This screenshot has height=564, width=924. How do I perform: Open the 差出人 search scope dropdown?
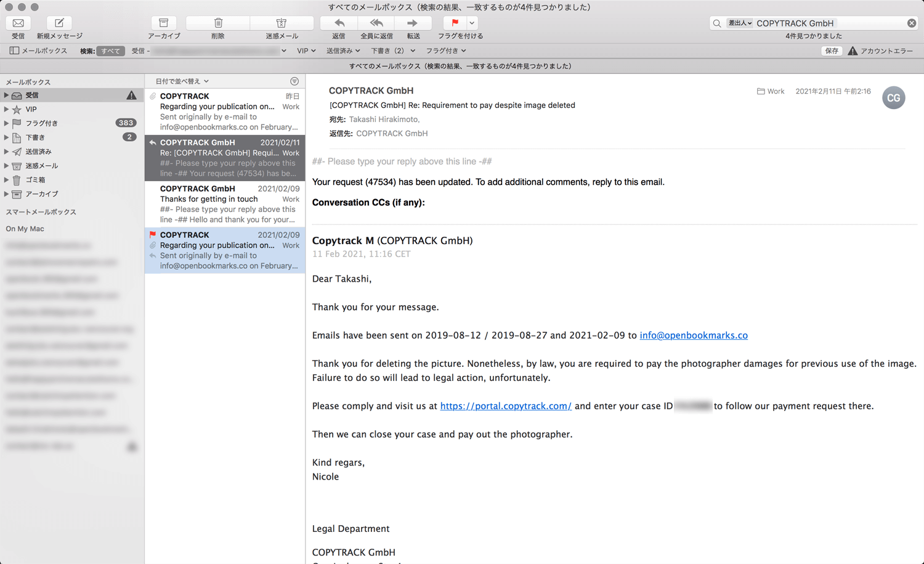point(740,23)
